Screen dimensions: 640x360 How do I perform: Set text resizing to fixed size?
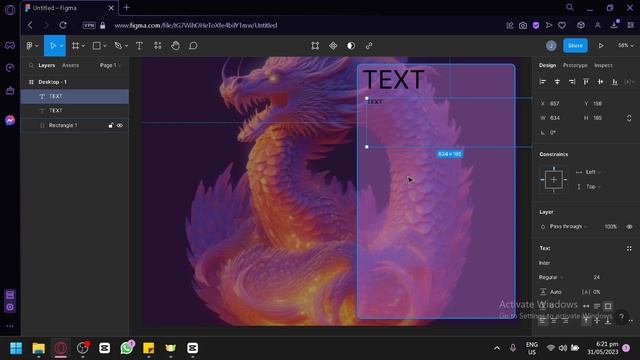tap(608, 306)
